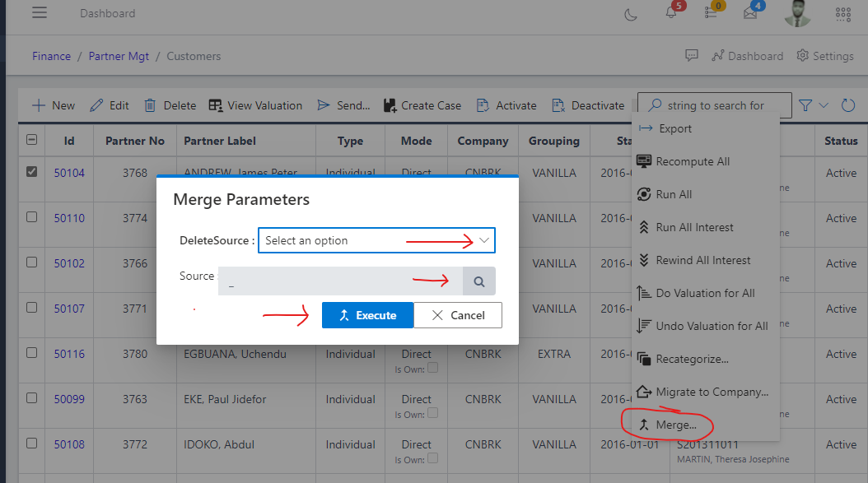
Task: Toggle the Is Own checkbox for EKE, Paul Jidefor
Action: tap(432, 412)
